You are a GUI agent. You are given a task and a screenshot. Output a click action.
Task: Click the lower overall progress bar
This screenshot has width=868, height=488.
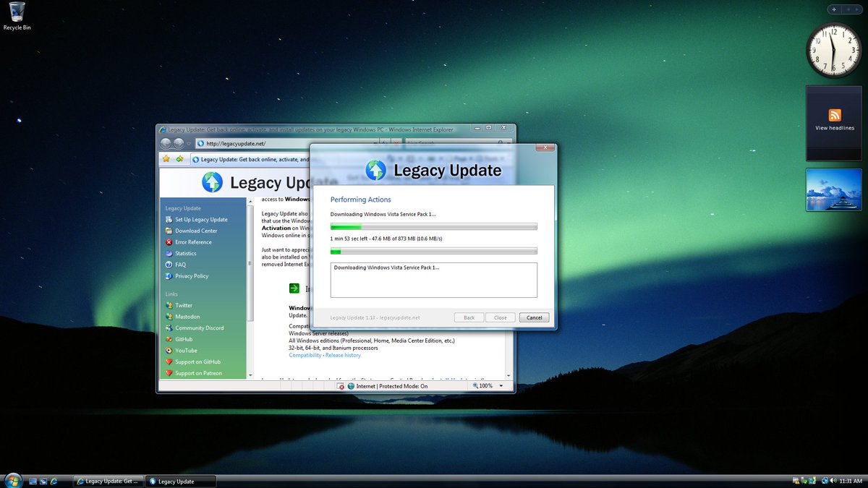[x=434, y=251]
